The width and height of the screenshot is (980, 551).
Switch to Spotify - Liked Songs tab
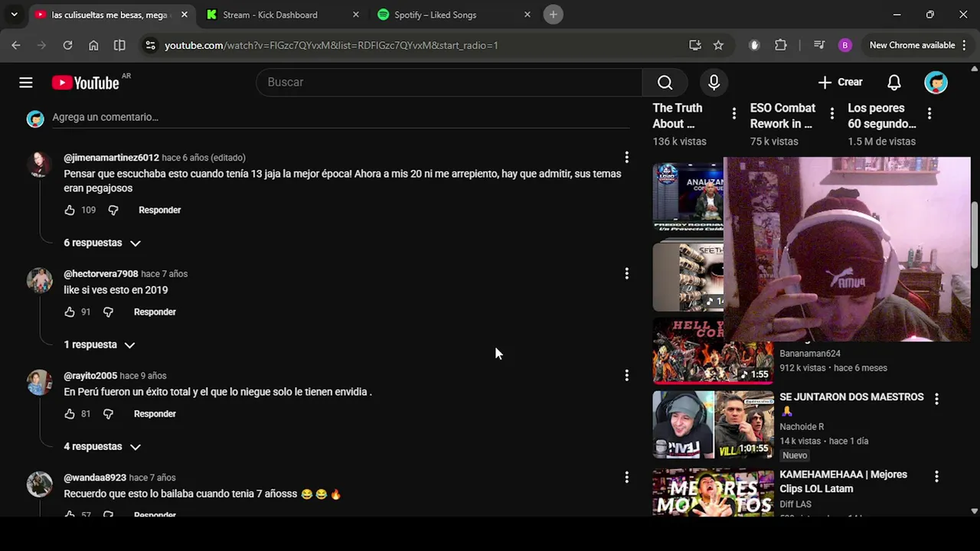pos(435,15)
